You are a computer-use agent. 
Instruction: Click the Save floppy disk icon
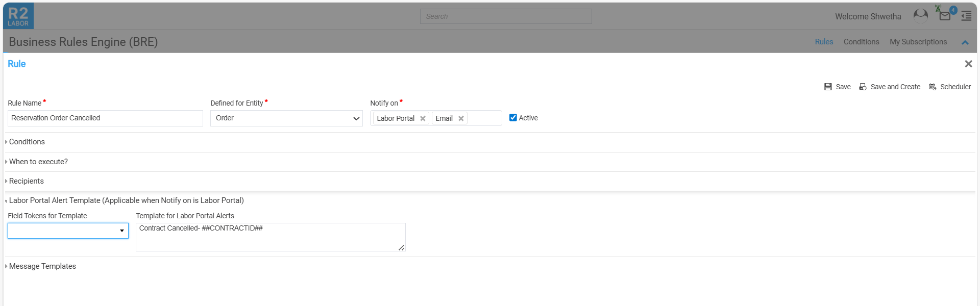(828, 87)
